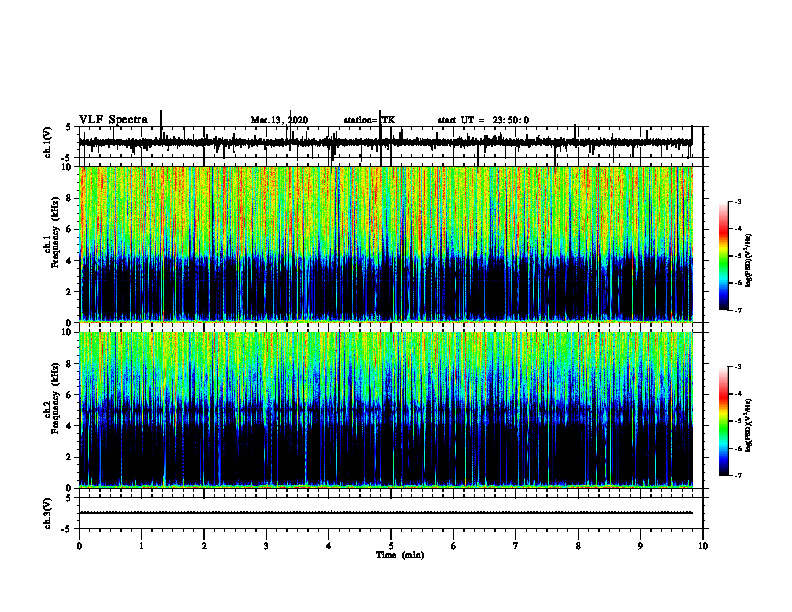This screenshot has height=612, width=792.
Task: Click the ch.2 frequency spectrogram panel
Action: click(385, 409)
